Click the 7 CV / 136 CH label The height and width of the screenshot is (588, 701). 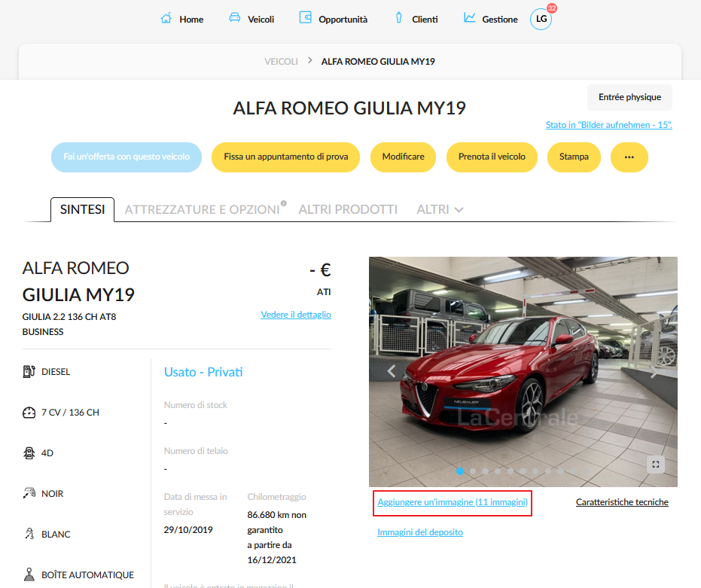70,413
